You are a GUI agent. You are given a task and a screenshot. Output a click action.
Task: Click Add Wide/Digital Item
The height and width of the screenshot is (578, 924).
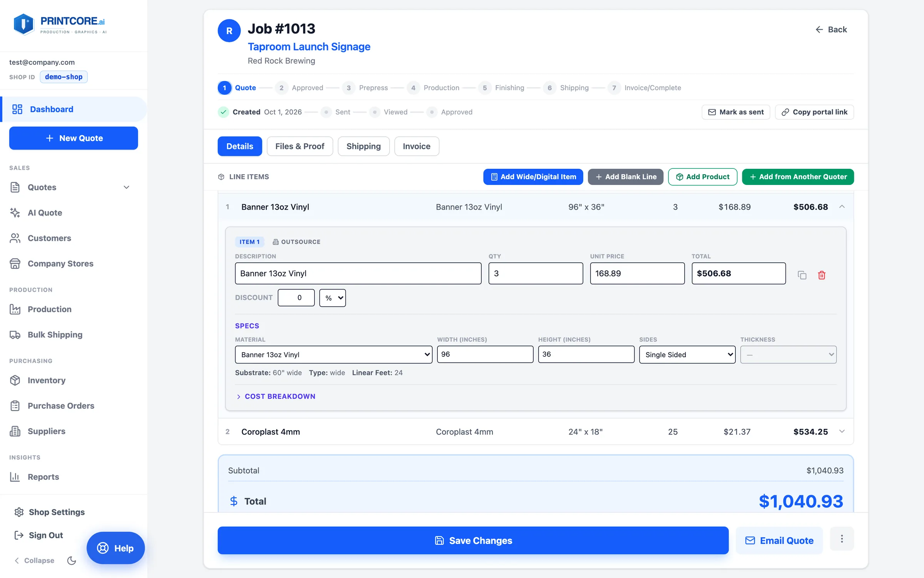click(533, 177)
